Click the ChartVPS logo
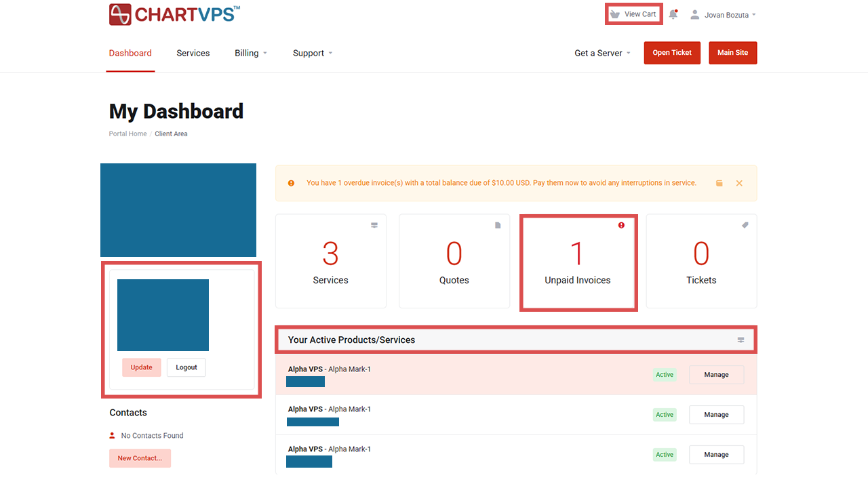Image resolution: width=868 pixels, height=488 pixels. [x=174, y=14]
